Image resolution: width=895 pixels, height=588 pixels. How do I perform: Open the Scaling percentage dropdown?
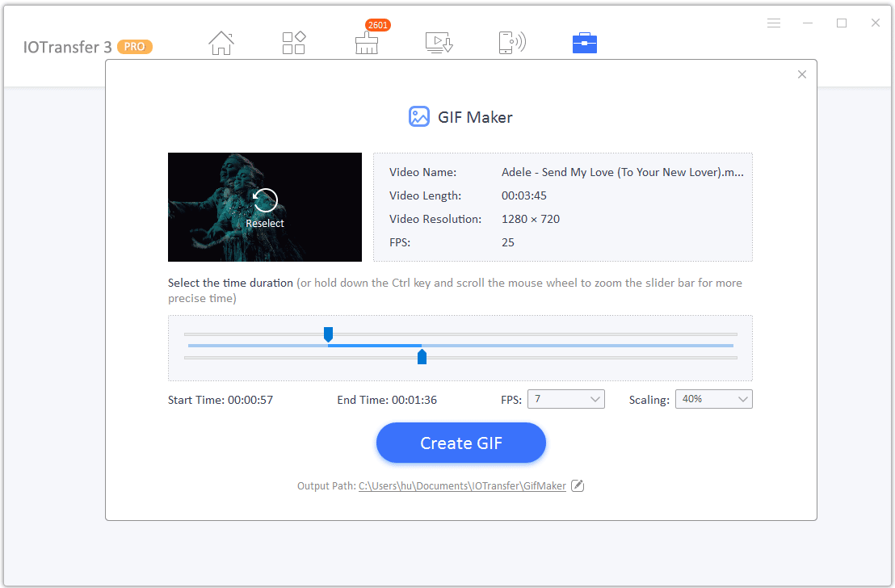click(x=713, y=398)
